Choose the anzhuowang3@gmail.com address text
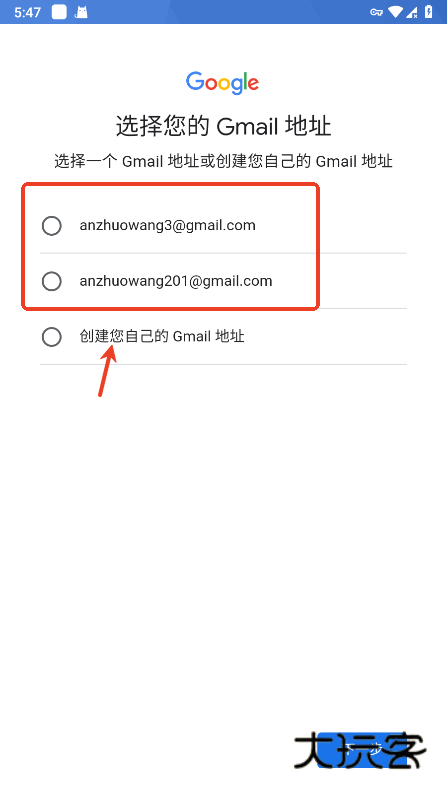This screenshot has width=447, height=794. tap(168, 225)
